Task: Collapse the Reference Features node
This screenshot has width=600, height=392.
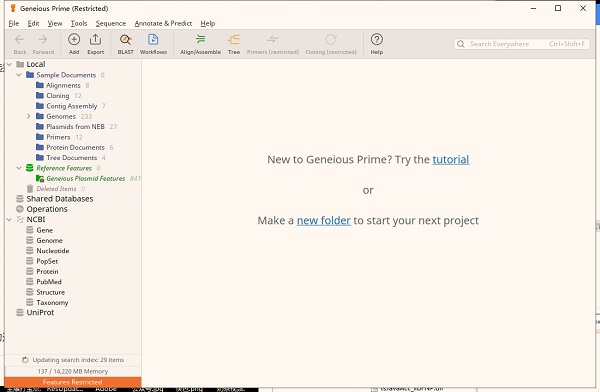Action: (x=19, y=168)
